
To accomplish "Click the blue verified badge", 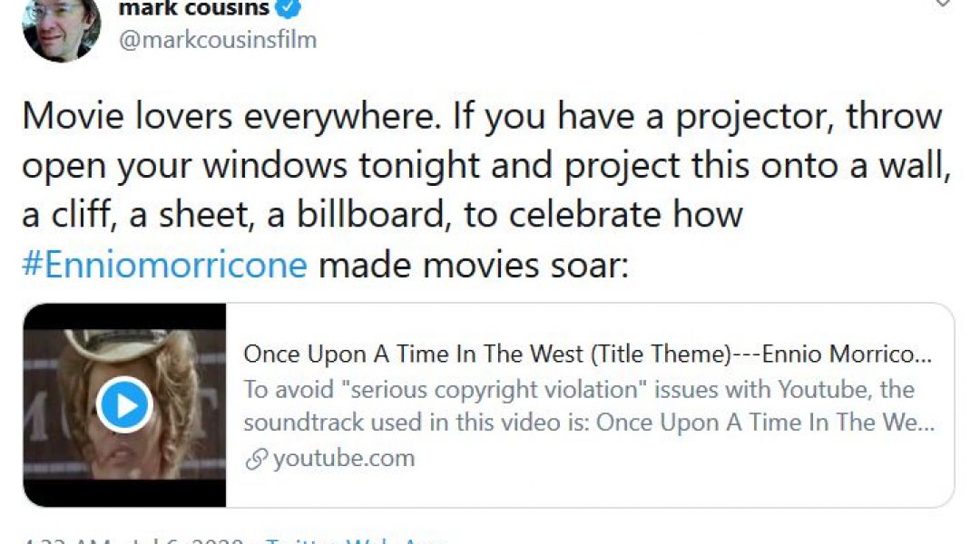I will click(x=290, y=9).
